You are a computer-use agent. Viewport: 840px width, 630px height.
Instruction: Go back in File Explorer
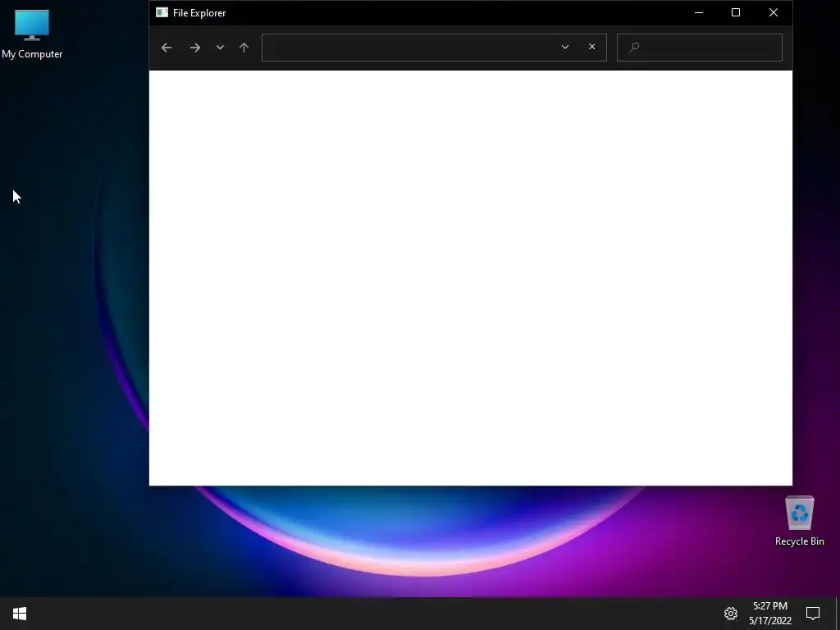[x=166, y=48]
